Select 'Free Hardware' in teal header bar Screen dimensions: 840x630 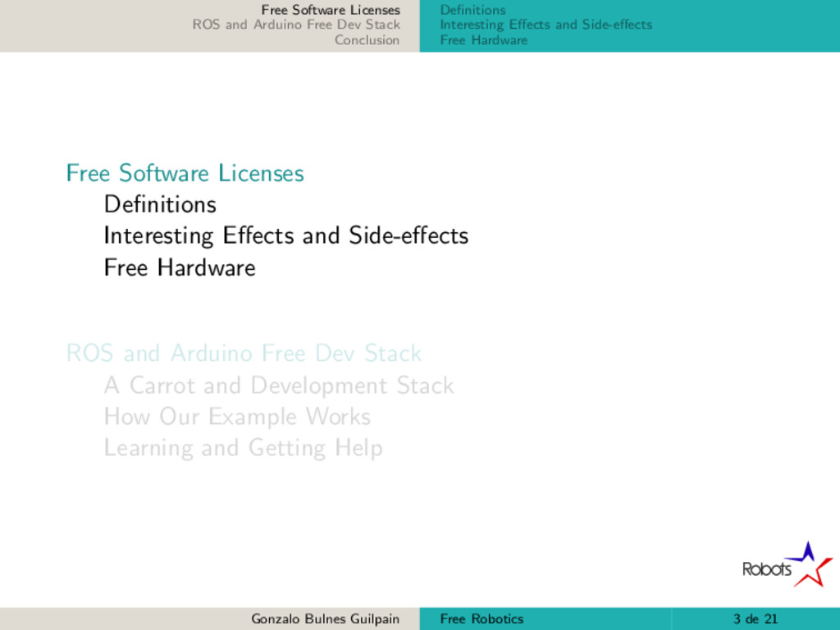pos(484,40)
